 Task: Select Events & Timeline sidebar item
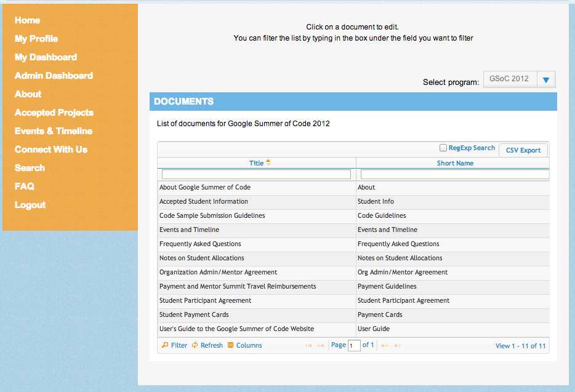54,131
